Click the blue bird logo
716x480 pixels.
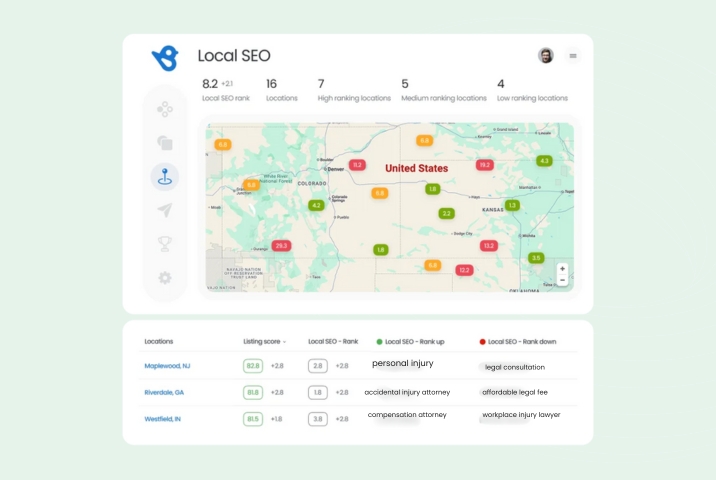click(x=165, y=58)
